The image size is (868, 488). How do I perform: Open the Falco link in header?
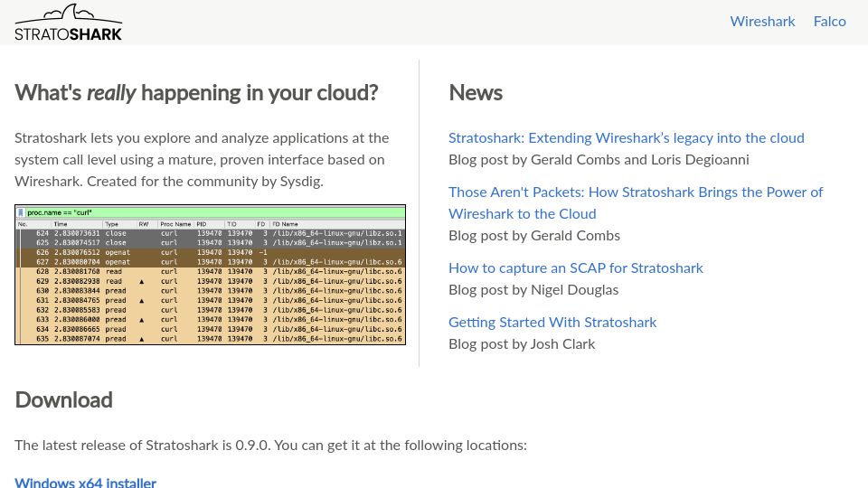click(x=829, y=21)
